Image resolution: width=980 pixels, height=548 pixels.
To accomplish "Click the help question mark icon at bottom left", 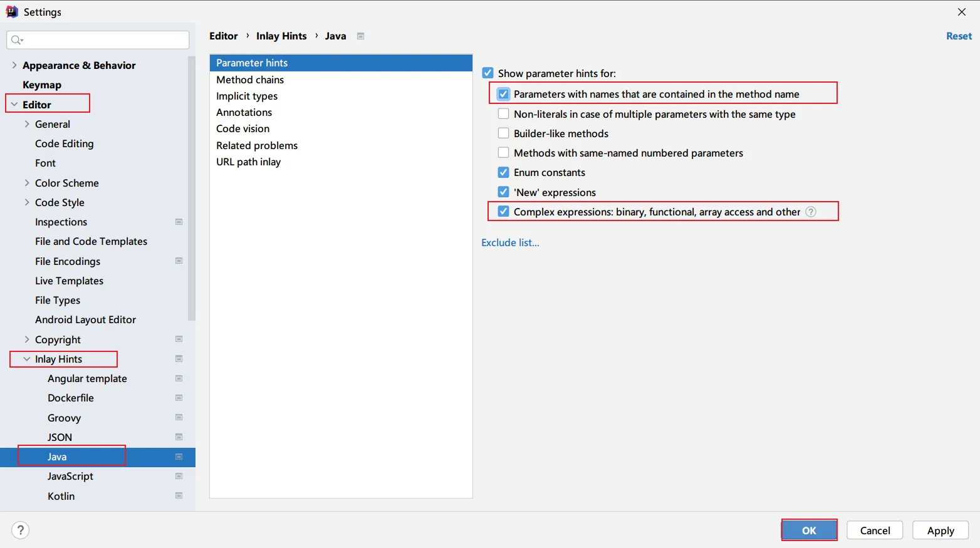I will point(20,530).
